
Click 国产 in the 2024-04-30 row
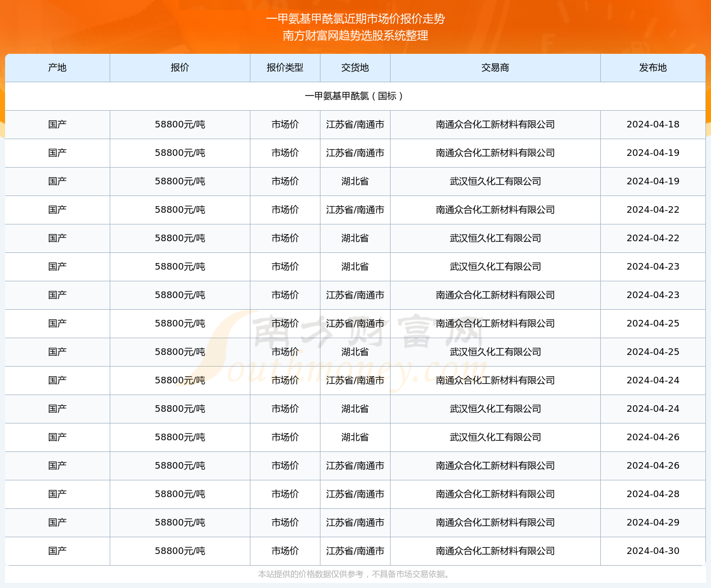click(x=57, y=551)
